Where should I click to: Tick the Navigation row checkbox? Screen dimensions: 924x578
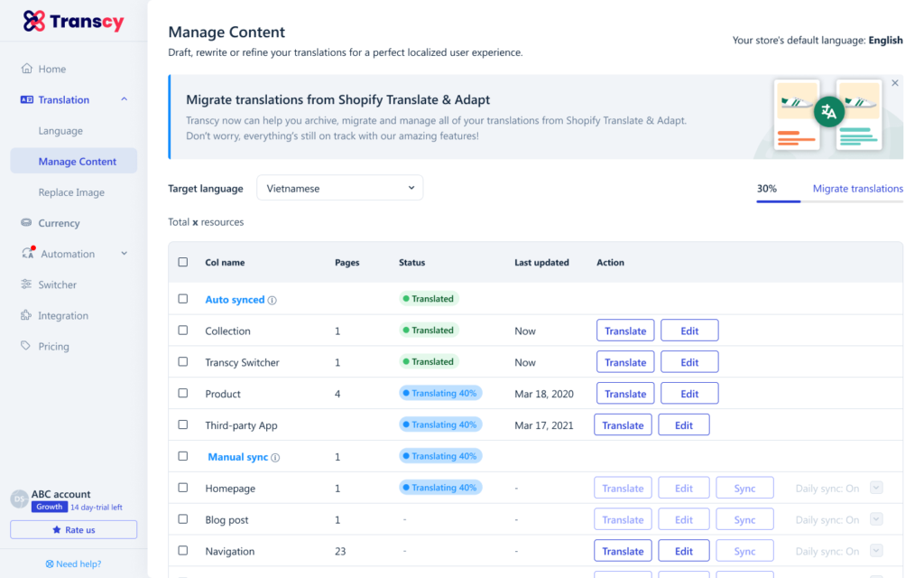tap(183, 550)
